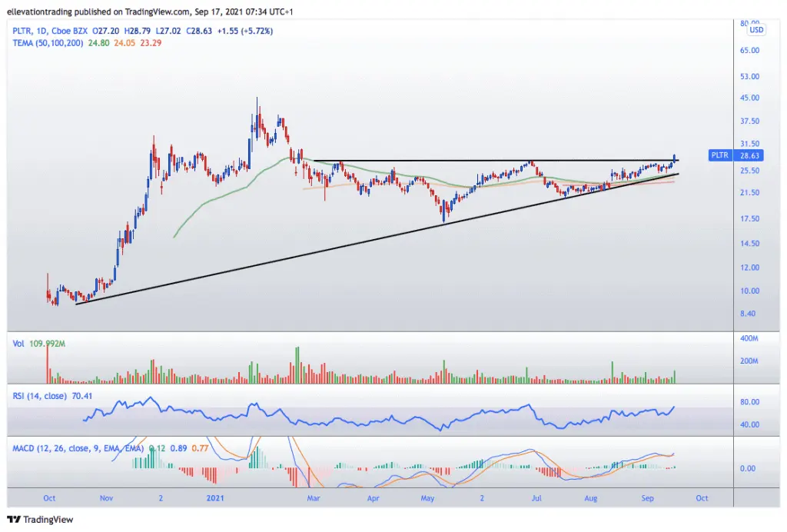Click the 14.50 price axis label
Viewport: 787px width, 532px height.
pyautogui.click(x=749, y=244)
